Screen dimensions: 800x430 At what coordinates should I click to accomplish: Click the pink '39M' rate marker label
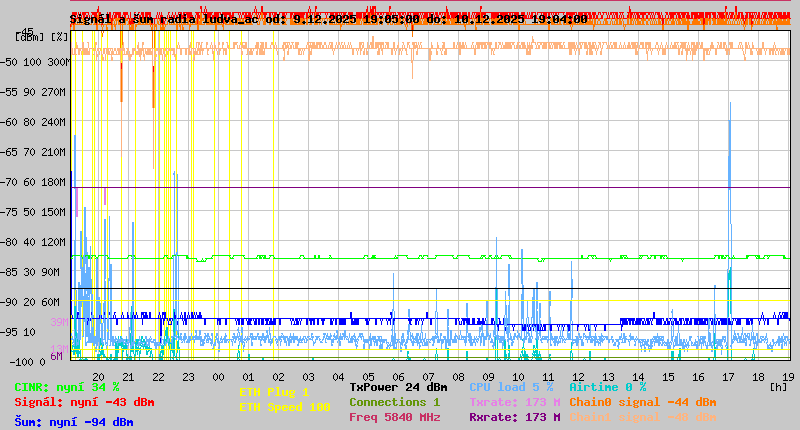point(59,322)
